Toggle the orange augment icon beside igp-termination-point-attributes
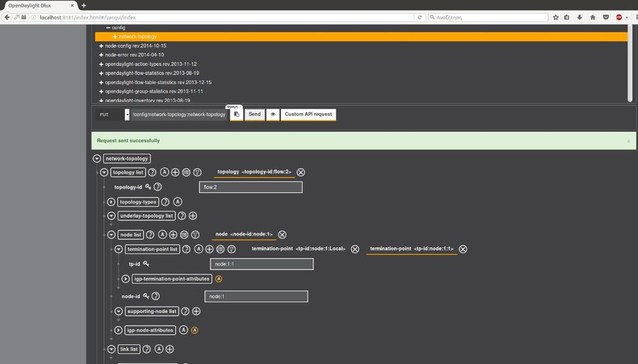The image size is (638, 364). [219, 279]
